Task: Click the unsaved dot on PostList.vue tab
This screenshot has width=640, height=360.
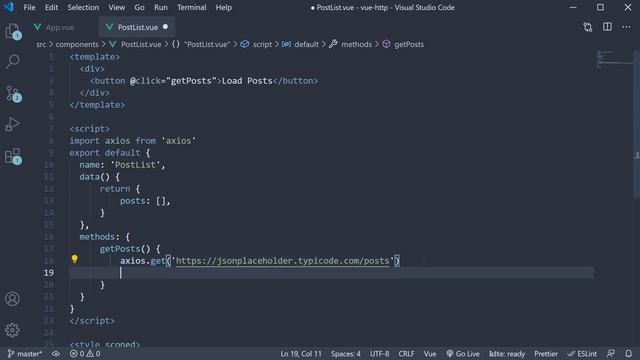Action: coord(165,27)
